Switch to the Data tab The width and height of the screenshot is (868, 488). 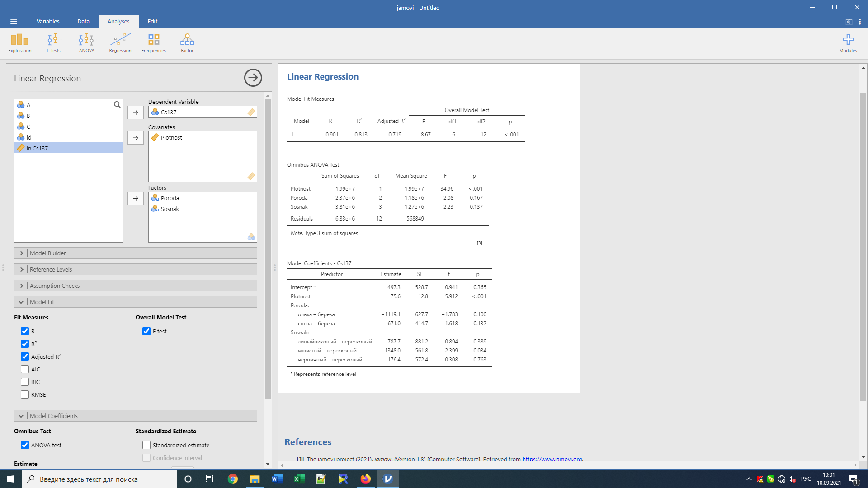83,21
